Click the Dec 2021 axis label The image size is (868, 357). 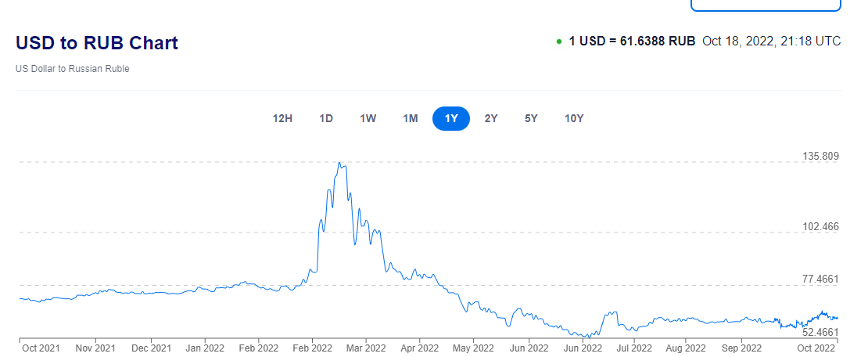[152, 348]
